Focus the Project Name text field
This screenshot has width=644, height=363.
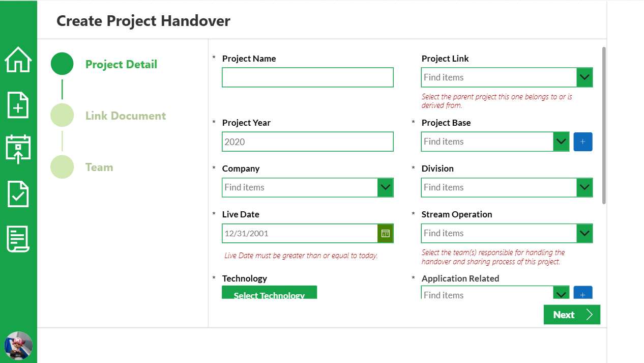pos(308,77)
